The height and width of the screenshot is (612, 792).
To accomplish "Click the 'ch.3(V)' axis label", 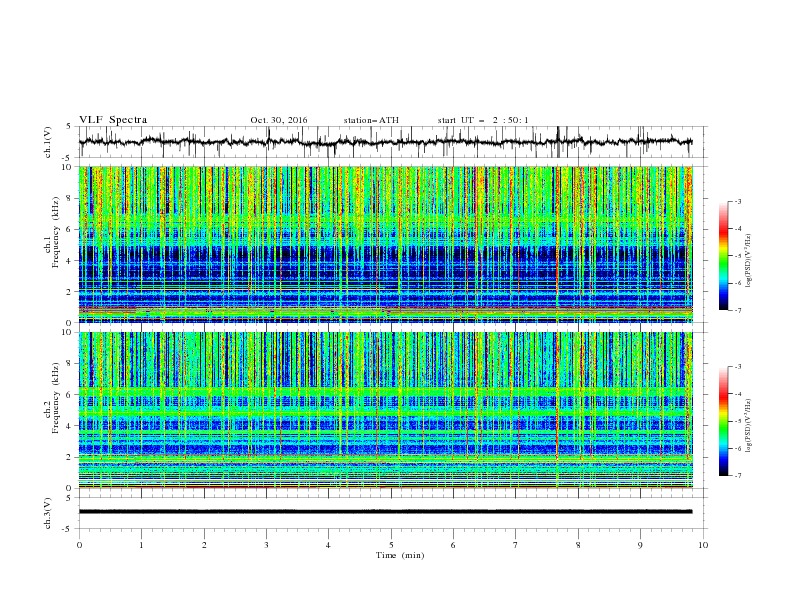I will [48, 513].
